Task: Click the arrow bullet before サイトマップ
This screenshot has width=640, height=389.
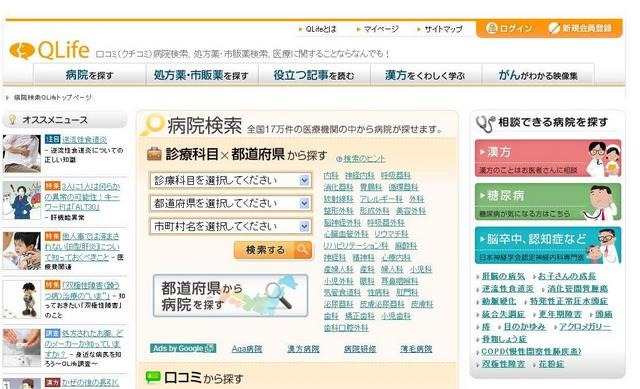Action: point(419,29)
